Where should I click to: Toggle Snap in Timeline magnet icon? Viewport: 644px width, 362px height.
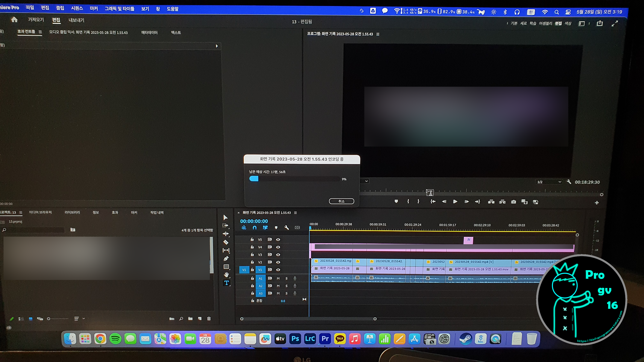pos(255,228)
